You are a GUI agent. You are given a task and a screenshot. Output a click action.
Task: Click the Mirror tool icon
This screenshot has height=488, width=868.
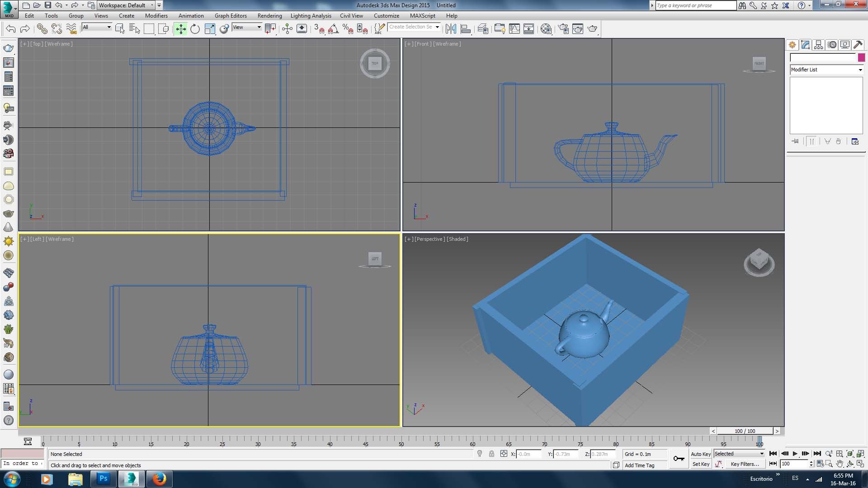tap(451, 29)
